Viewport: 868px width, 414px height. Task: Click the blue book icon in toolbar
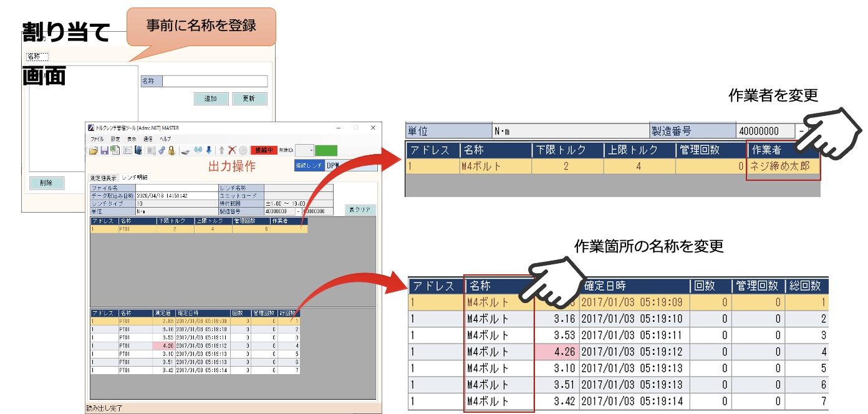[138, 150]
